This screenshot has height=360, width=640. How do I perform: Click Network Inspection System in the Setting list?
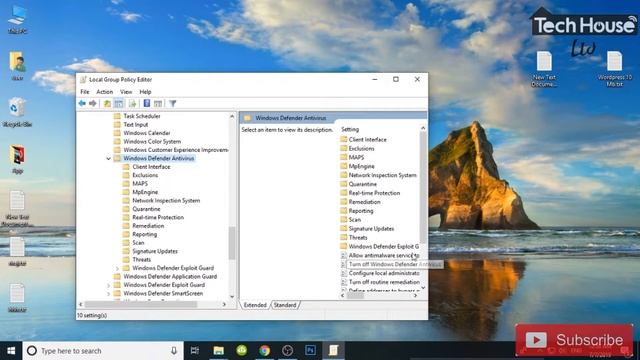click(382, 175)
